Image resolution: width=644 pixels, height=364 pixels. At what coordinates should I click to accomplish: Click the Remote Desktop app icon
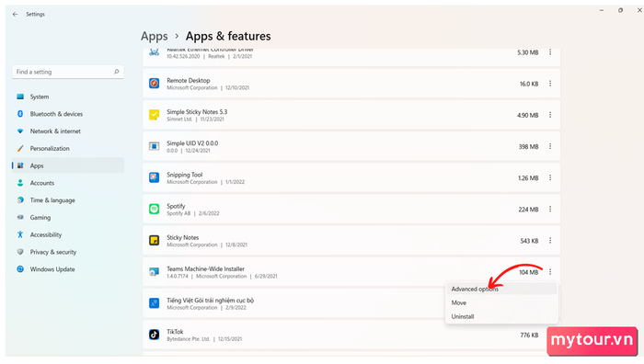coord(154,84)
